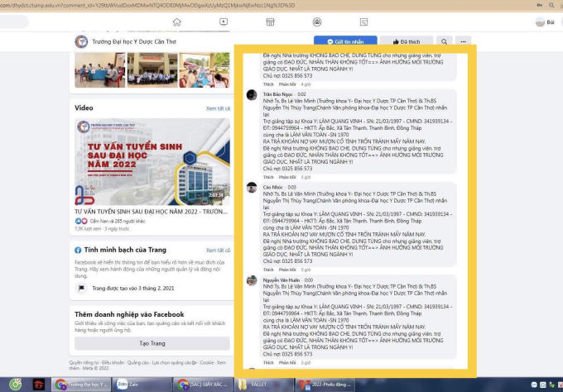The height and width of the screenshot is (392, 563).
Task: Open Zalo from the Windows taskbar
Action: point(126,385)
